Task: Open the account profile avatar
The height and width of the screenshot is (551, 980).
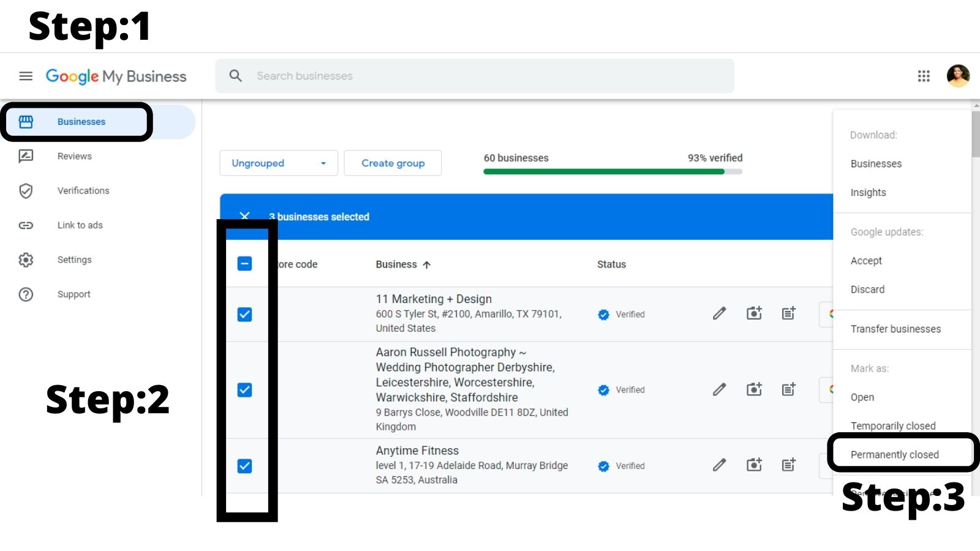Action: click(958, 76)
